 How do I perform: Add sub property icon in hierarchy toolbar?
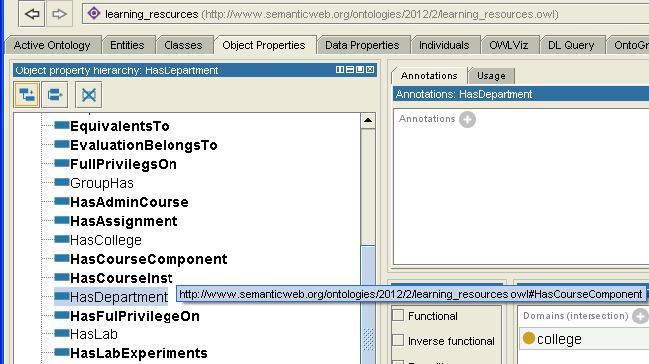(x=26, y=95)
